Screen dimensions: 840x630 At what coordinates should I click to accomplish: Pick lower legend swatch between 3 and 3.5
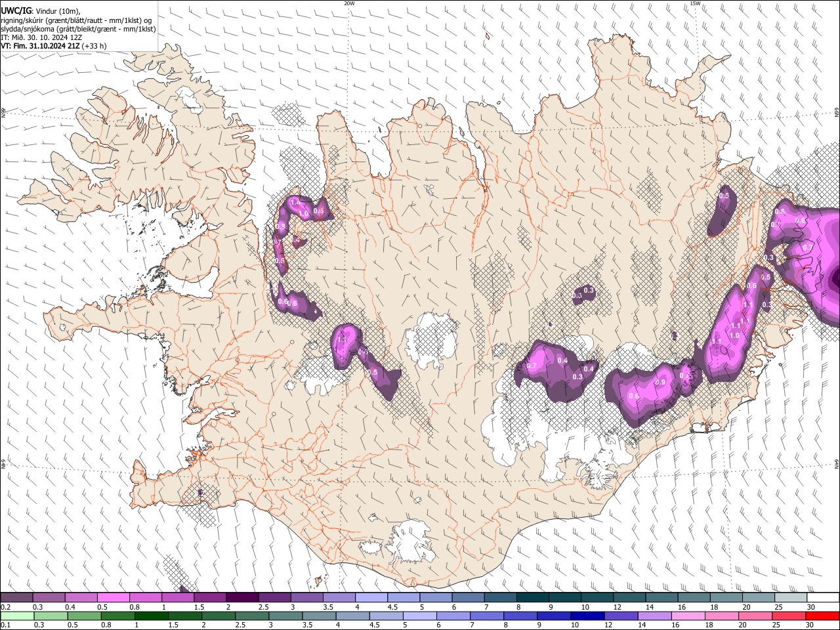(286, 616)
